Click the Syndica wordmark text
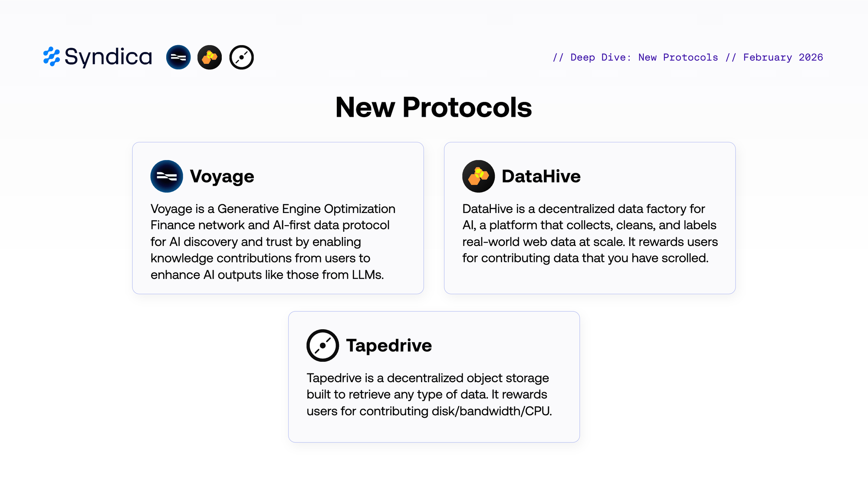Image resolution: width=868 pixels, height=488 pixels. [x=108, y=57]
